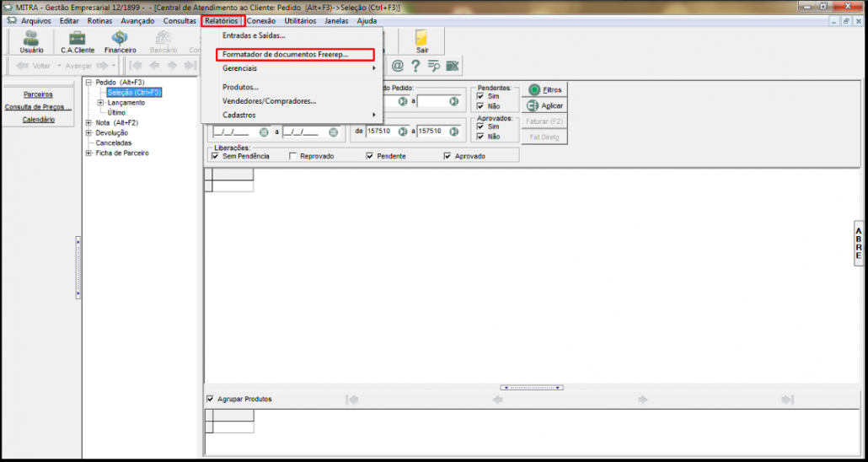Click the Excel export toolbar icon
The width and height of the screenshot is (868, 462).
pyautogui.click(x=453, y=66)
